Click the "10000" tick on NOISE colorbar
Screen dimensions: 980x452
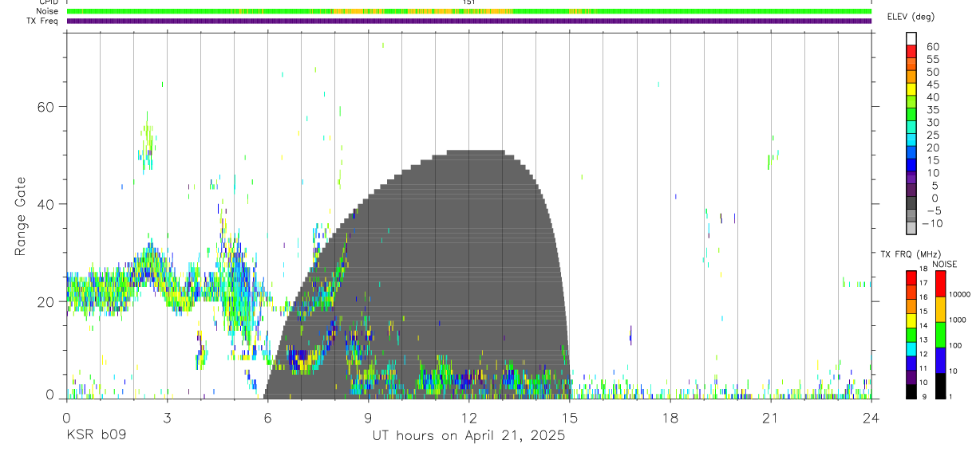pyautogui.click(x=961, y=294)
